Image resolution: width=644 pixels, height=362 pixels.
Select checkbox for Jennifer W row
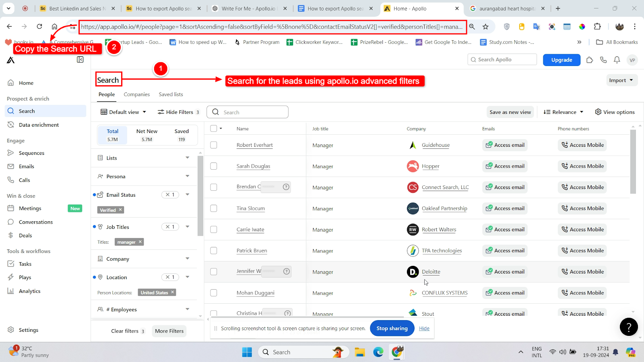pyautogui.click(x=214, y=271)
